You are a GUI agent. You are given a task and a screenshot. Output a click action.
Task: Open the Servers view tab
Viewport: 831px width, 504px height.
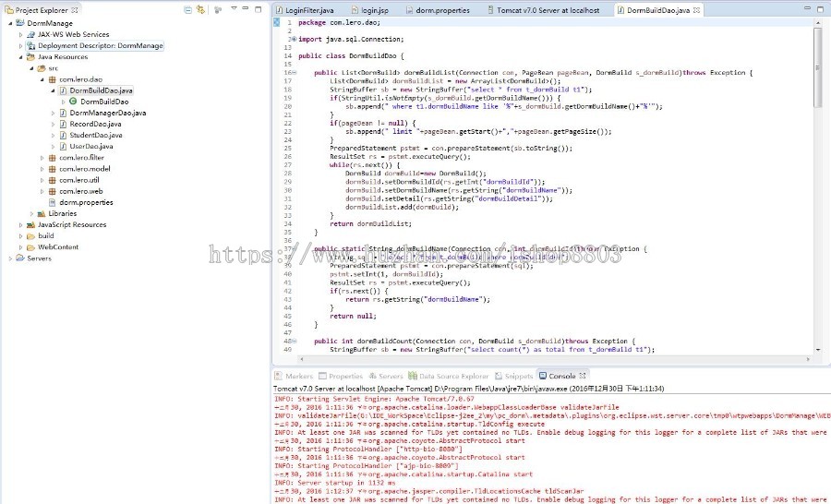(386, 376)
